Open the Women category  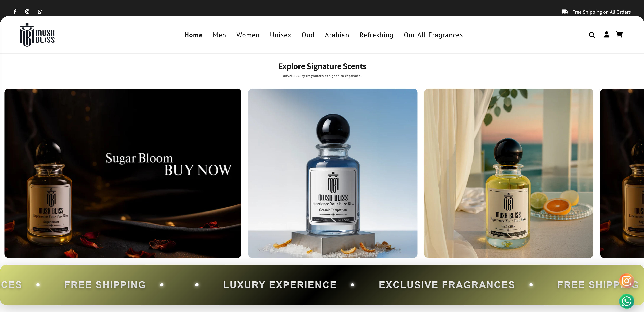248,35
